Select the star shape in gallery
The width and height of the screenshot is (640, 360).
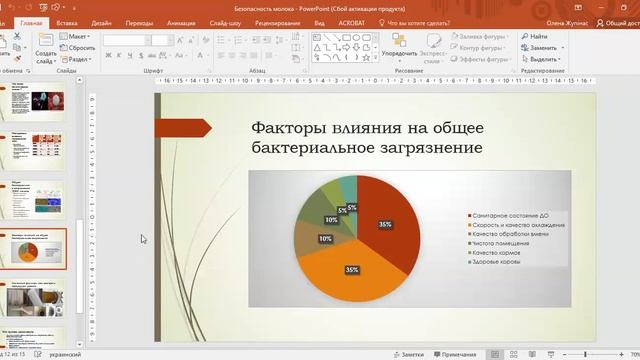click(366, 58)
